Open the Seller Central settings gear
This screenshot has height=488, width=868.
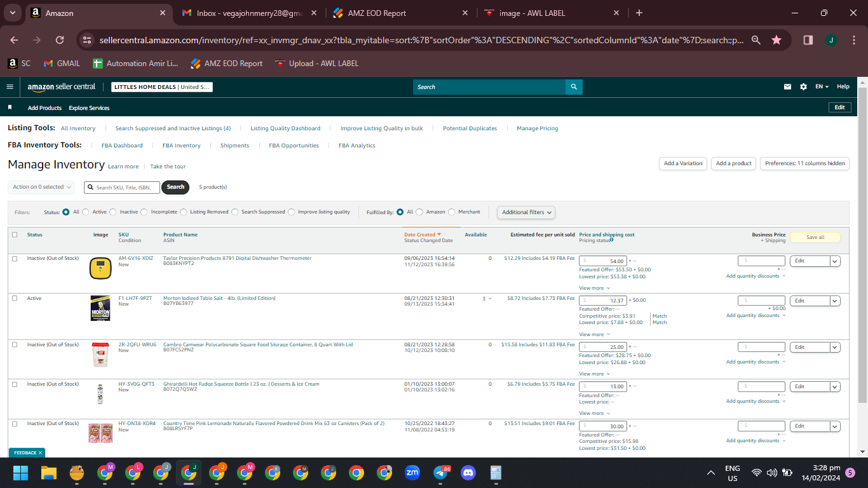[x=803, y=87]
